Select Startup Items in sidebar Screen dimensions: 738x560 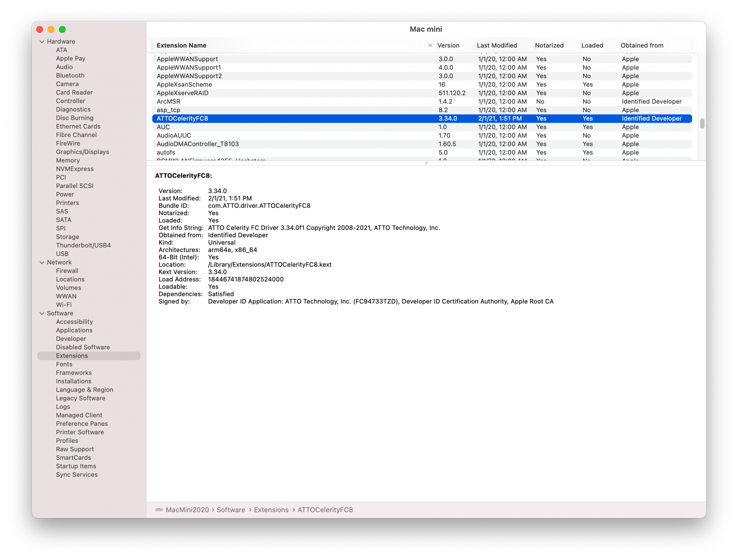[x=76, y=466]
